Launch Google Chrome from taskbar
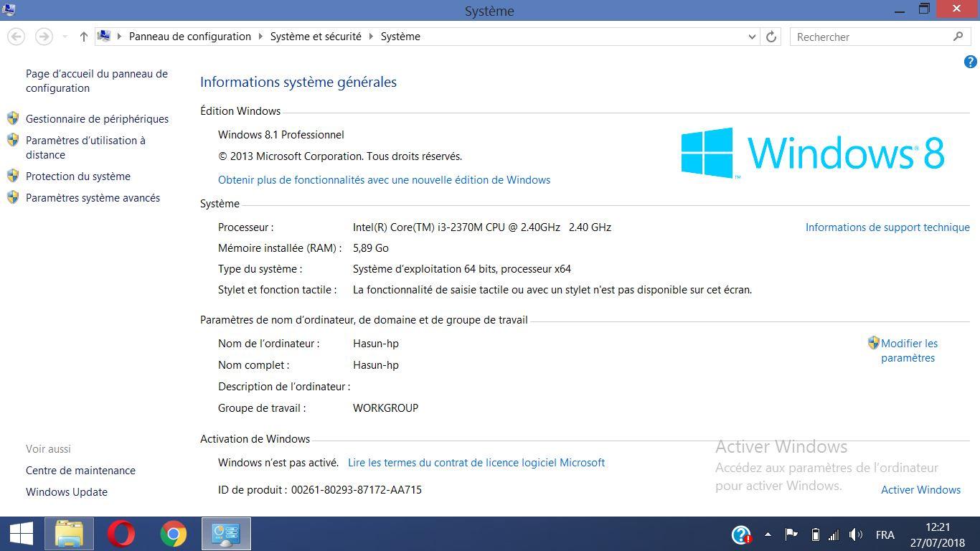 (173, 534)
